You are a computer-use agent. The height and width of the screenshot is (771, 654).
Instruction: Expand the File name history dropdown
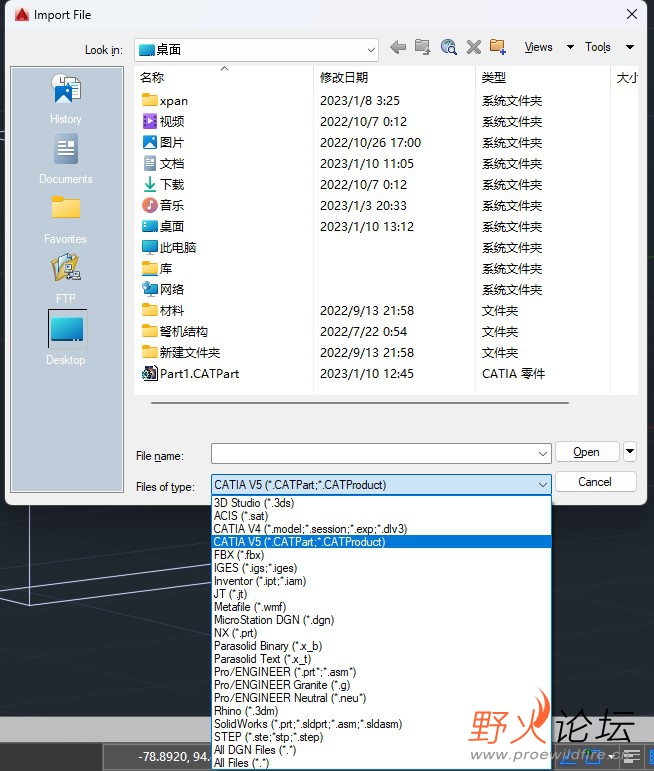[x=542, y=453]
